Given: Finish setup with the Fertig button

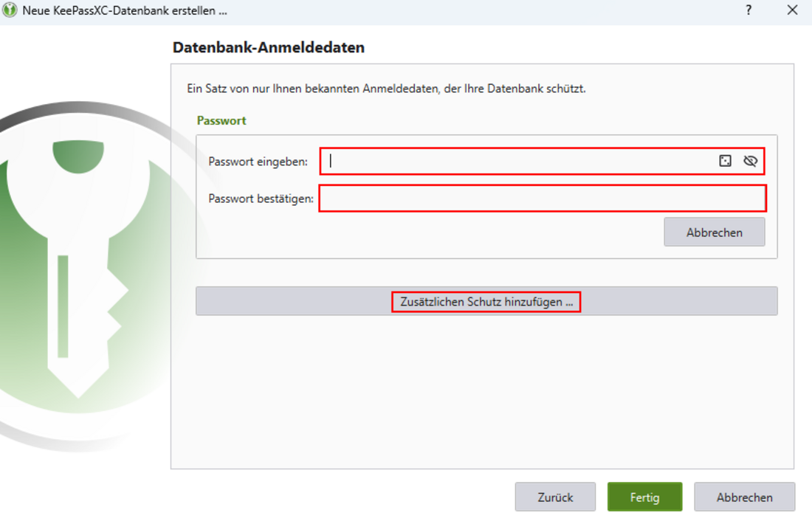Looking at the screenshot, I should point(644,497).
